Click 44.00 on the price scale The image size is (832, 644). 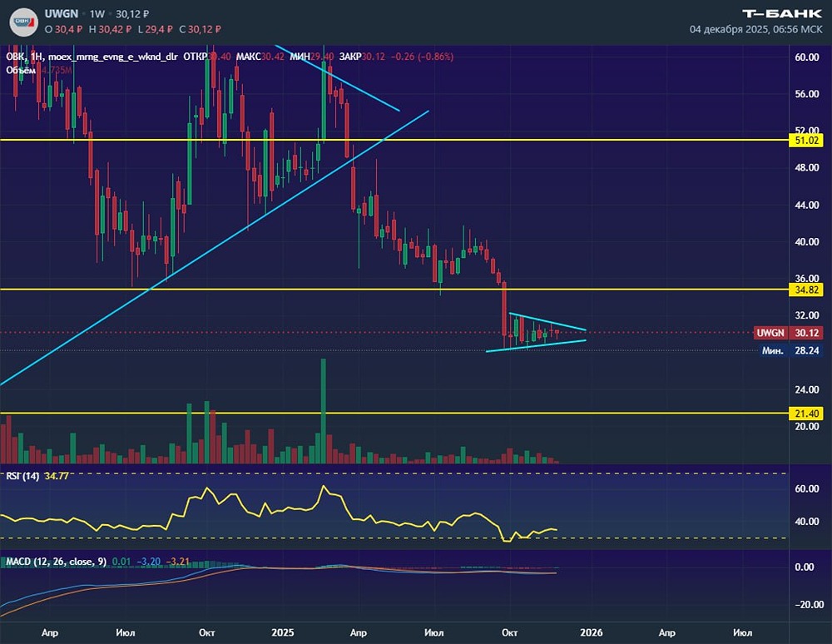806,205
